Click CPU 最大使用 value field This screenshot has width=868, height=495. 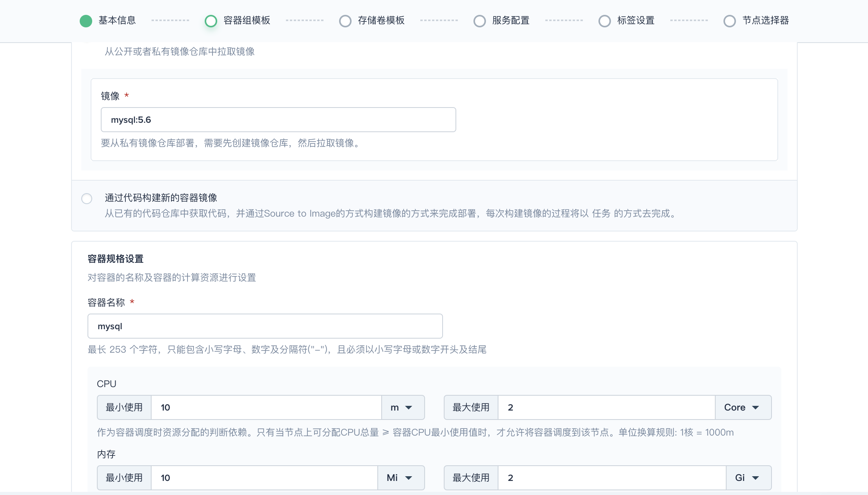605,407
